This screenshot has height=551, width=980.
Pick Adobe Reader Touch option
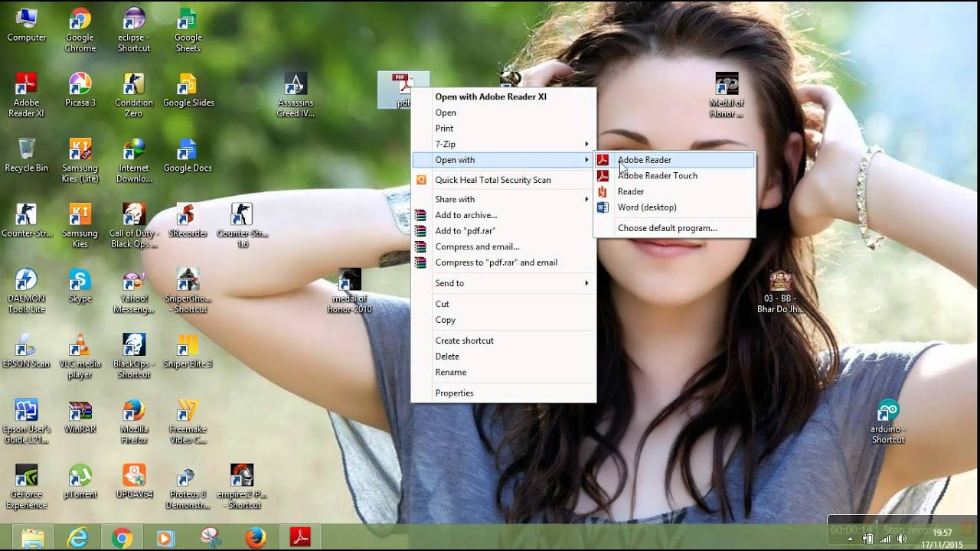[x=675, y=175]
